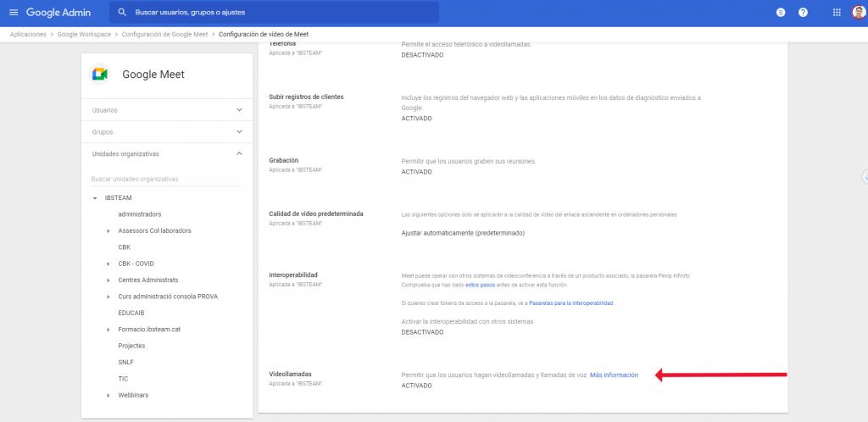Image resolution: width=868 pixels, height=422 pixels.
Task: Click the organizational units search field
Action: click(166, 180)
